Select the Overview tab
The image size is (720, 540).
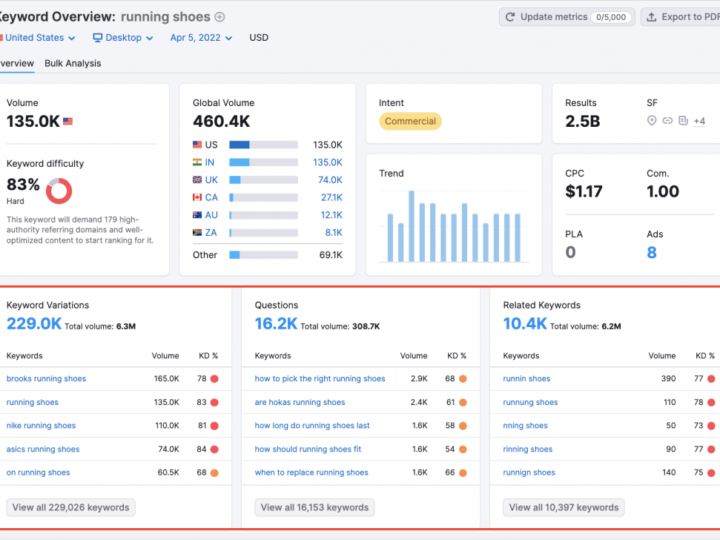pyautogui.click(x=17, y=63)
